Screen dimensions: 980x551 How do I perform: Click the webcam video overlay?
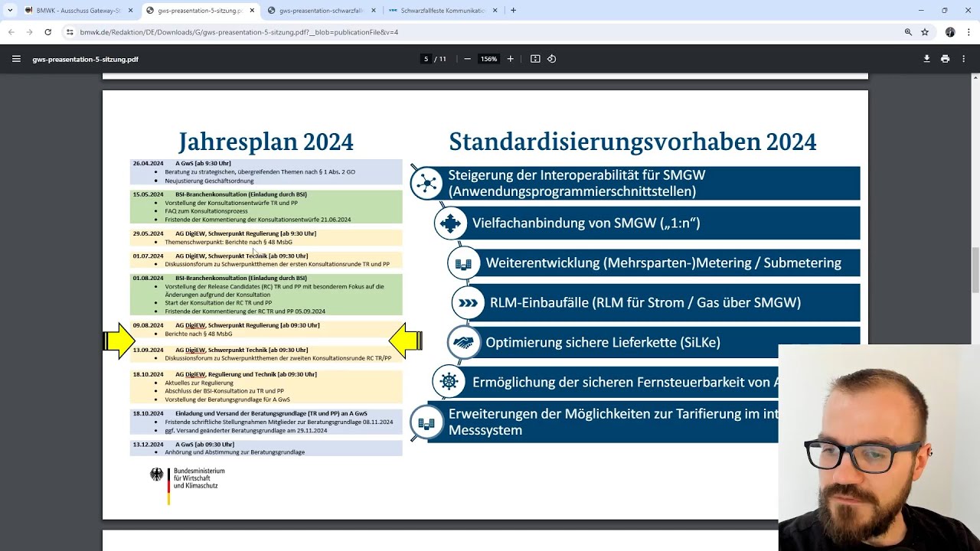click(879, 448)
